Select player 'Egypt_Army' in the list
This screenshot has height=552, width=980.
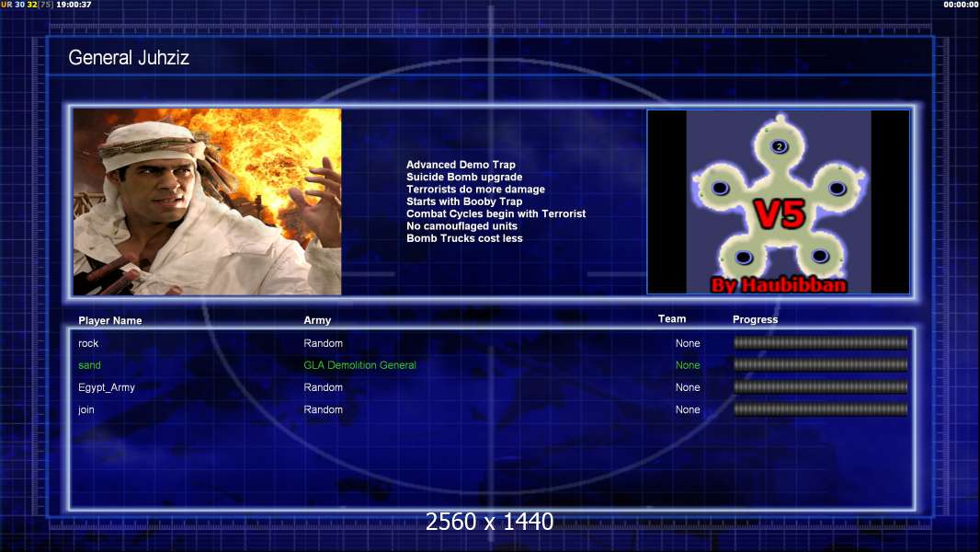coord(107,387)
